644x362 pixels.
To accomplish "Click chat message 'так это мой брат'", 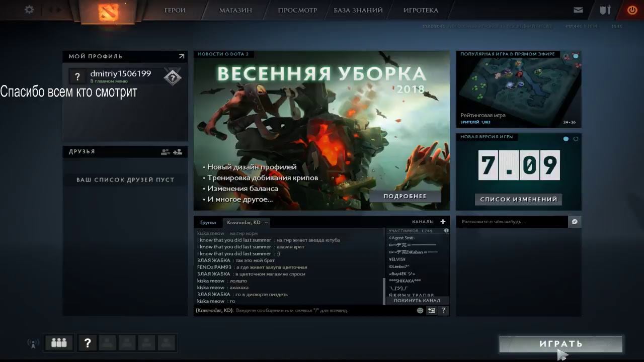I will click(256, 260).
